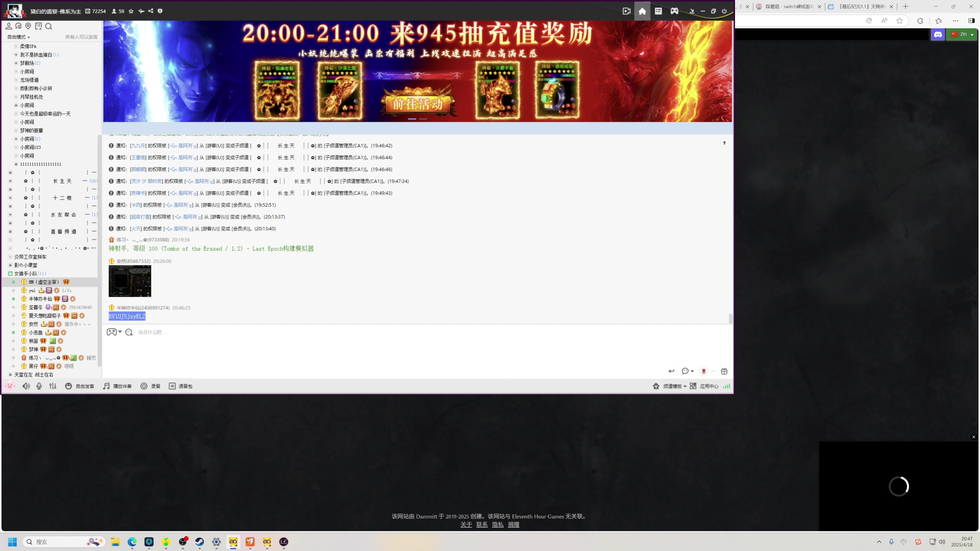Open the ZH language dropdown in the browser

(962, 34)
